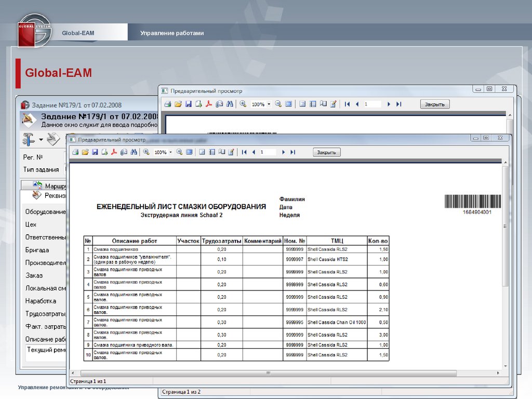Click Zoom in magnifier in rear preview window

243,104
